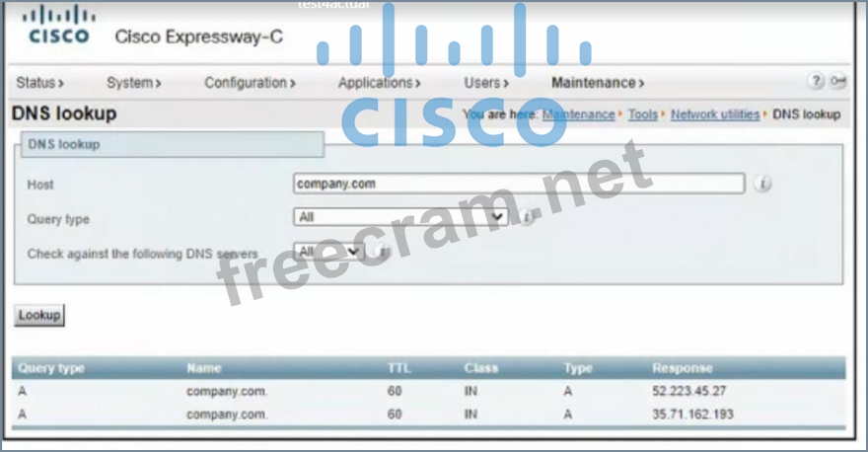Click the info icon beside DNS servers dropdown

click(382, 253)
